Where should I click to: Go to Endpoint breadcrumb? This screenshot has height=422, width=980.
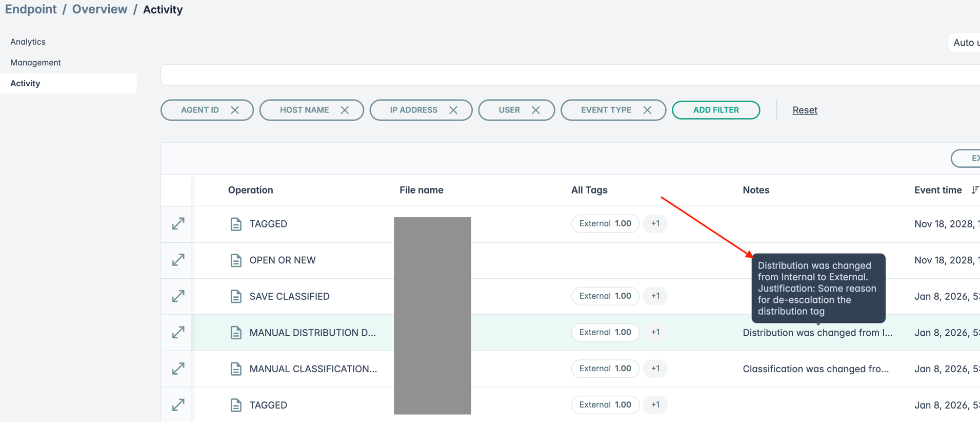[31, 9]
